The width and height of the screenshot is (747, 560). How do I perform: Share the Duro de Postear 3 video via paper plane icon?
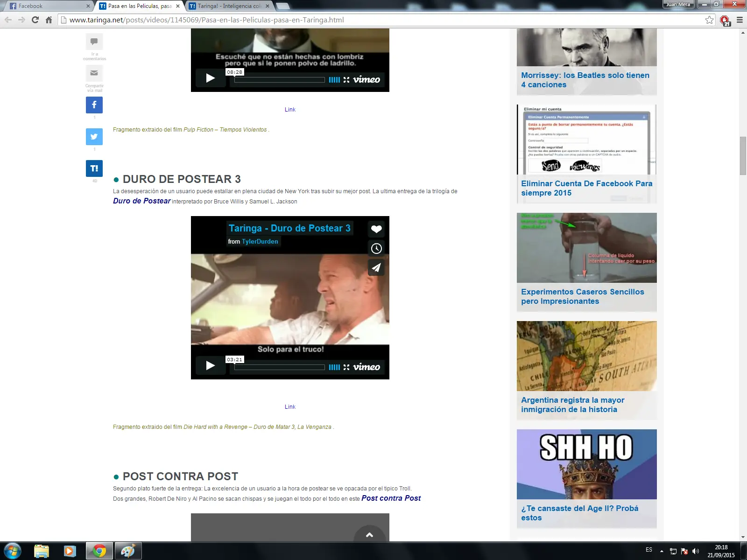pyautogui.click(x=376, y=267)
